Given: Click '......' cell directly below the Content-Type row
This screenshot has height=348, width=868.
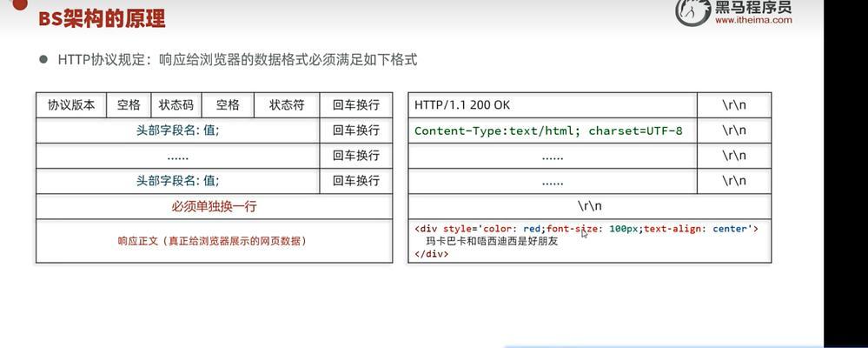Looking at the screenshot, I should pyautogui.click(x=553, y=157).
